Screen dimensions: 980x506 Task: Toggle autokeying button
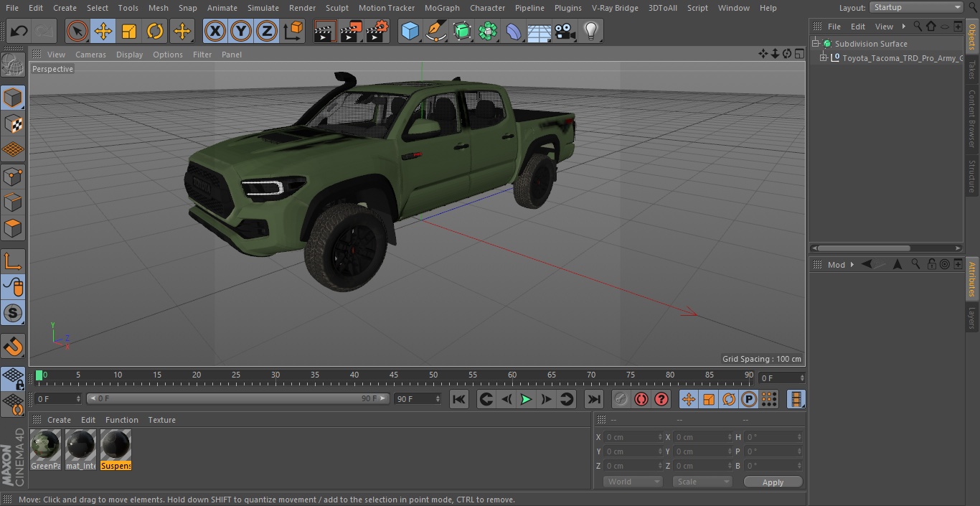click(641, 399)
